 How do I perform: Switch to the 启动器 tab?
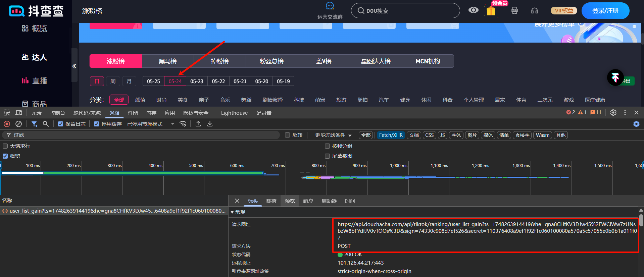pyautogui.click(x=329, y=201)
